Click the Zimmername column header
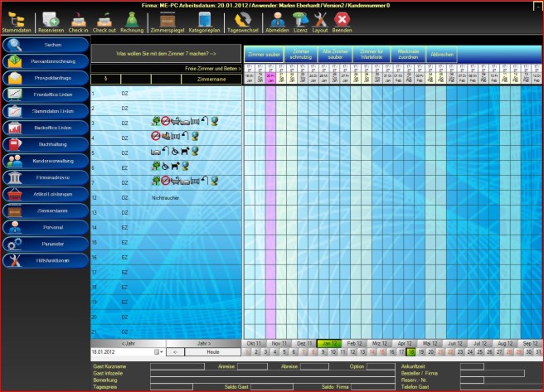 click(x=211, y=80)
